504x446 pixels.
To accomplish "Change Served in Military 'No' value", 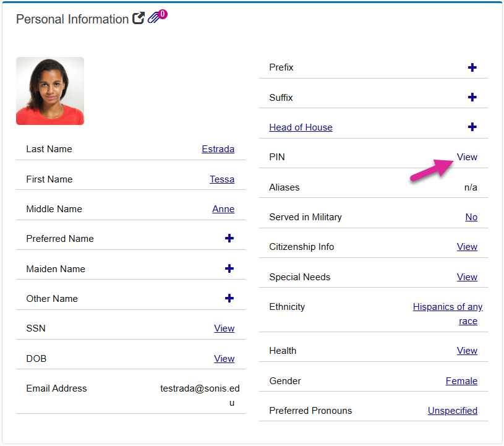I will (x=471, y=217).
